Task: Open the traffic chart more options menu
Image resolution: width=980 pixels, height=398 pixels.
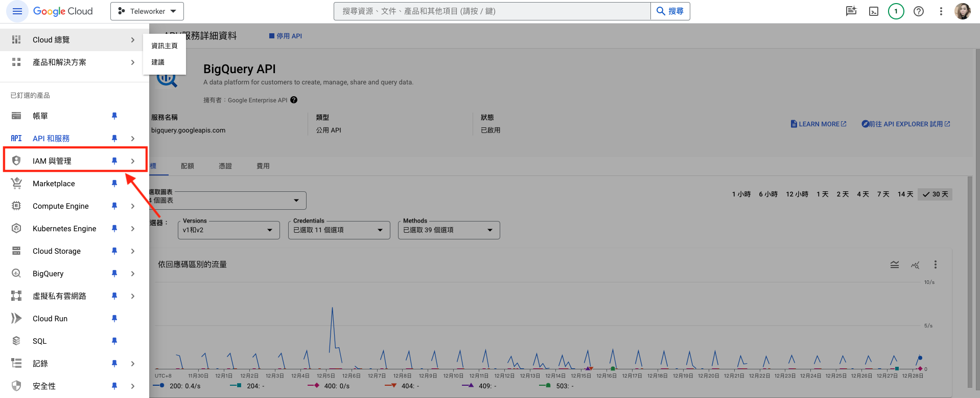Action: coord(936,264)
